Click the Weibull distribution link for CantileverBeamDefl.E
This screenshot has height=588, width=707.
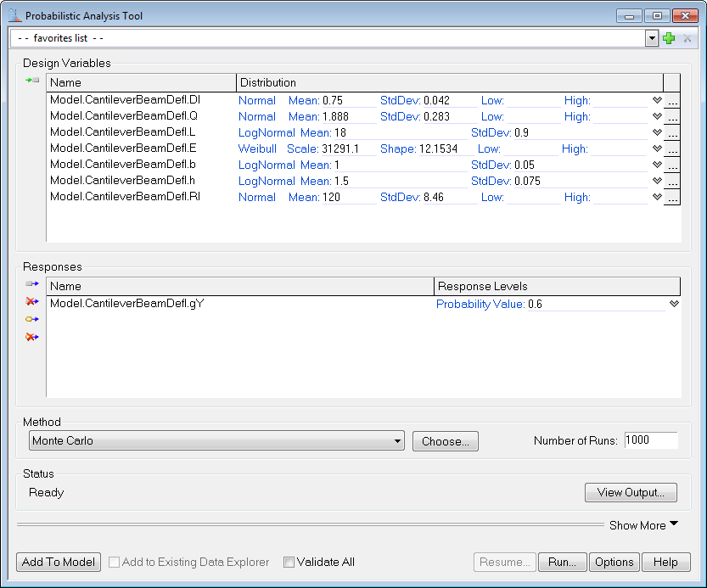257,148
